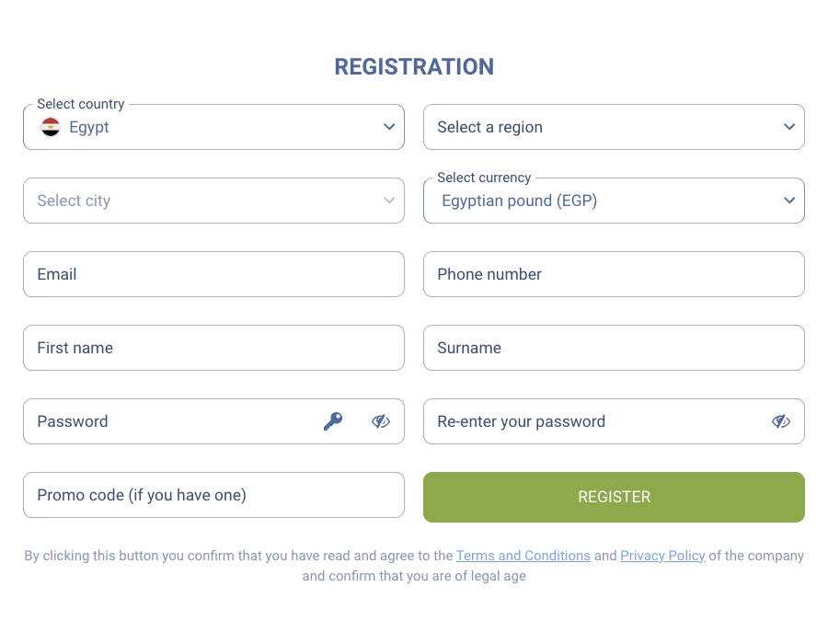Click the Egypt flag icon
Image resolution: width=828 pixels, height=644 pixels.
pyautogui.click(x=49, y=127)
